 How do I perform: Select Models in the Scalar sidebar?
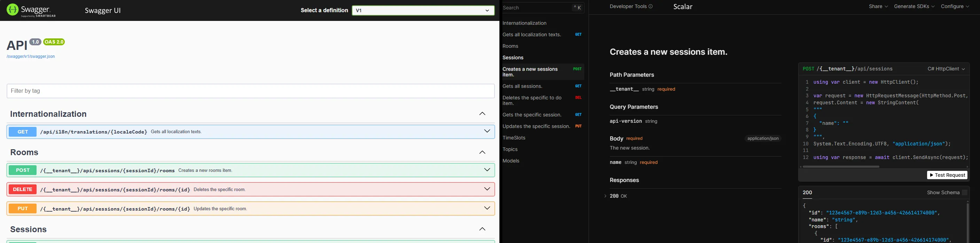pyautogui.click(x=511, y=161)
